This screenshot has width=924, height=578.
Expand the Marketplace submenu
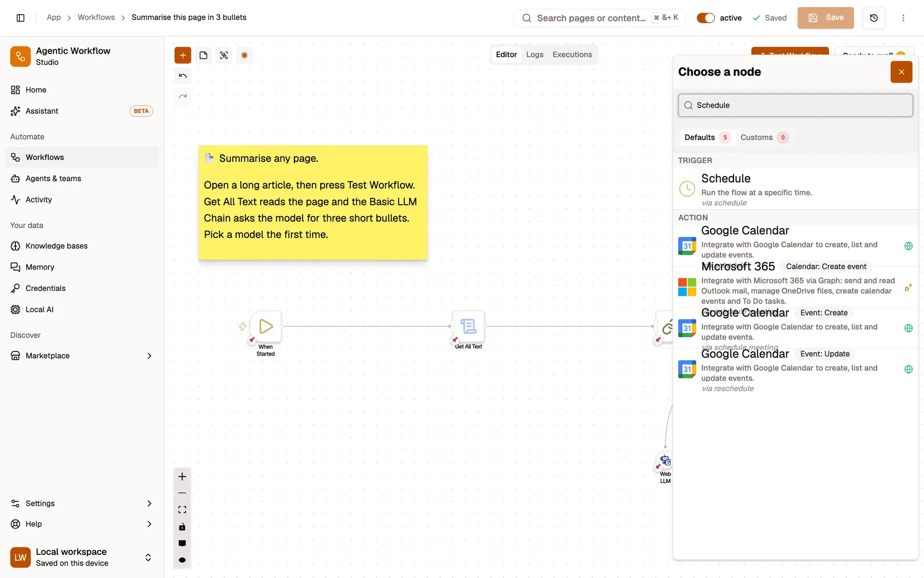pos(149,356)
